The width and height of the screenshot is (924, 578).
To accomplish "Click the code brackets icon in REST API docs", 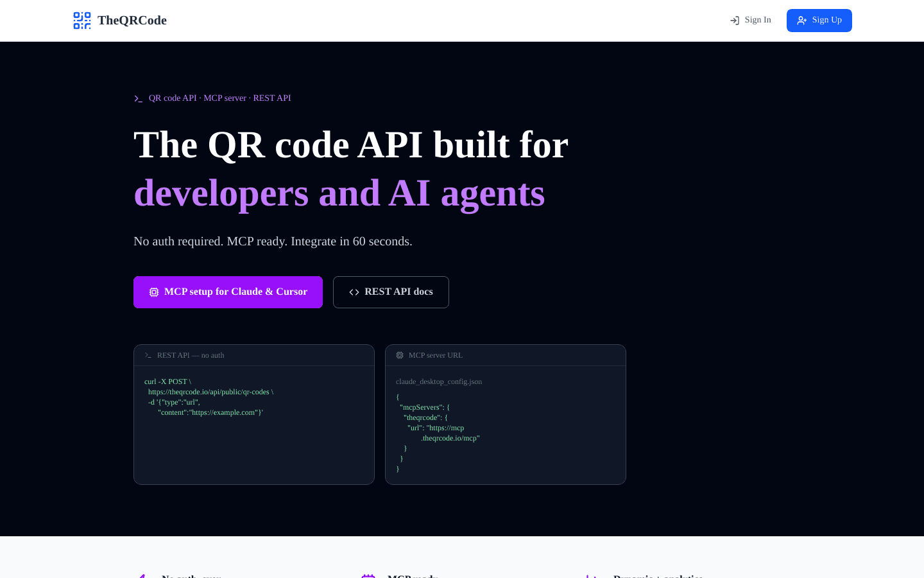I will (x=354, y=292).
